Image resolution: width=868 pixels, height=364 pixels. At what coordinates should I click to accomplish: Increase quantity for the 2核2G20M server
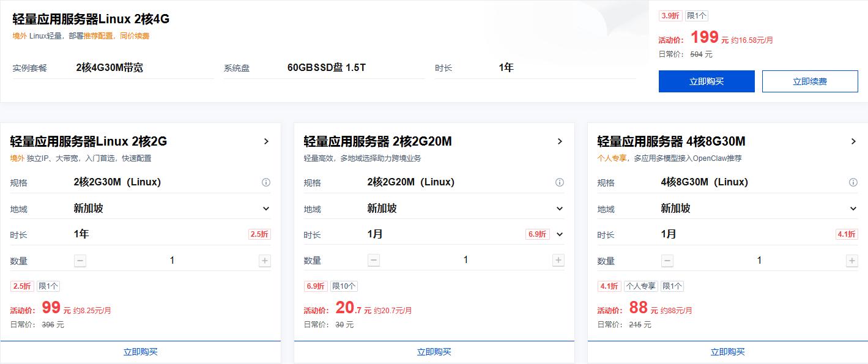[558, 261]
